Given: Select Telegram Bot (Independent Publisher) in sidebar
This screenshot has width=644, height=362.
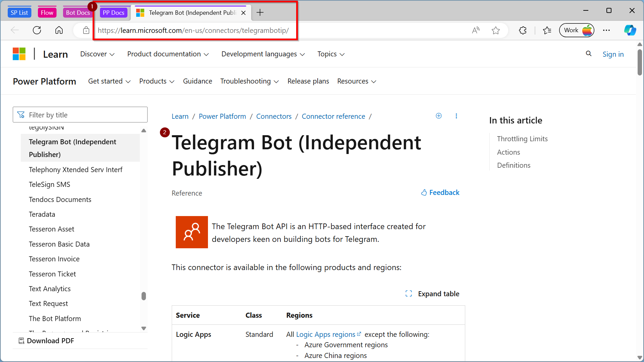Looking at the screenshot, I should (80, 148).
